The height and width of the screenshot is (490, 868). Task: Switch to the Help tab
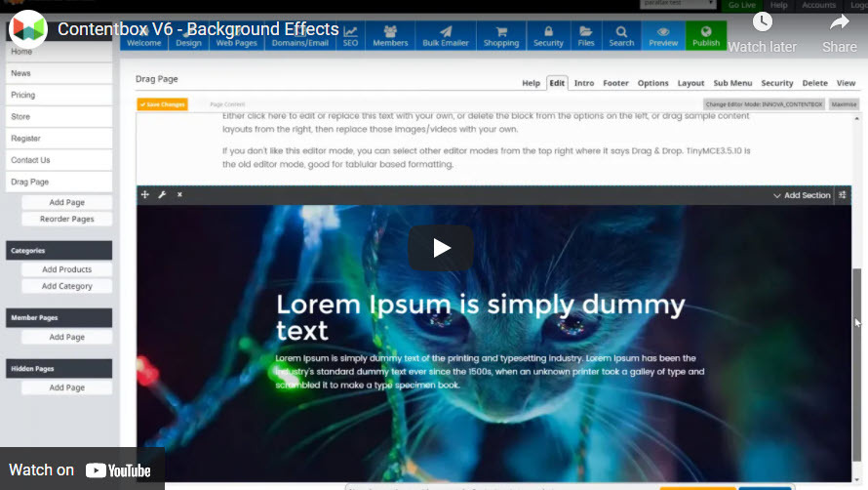tap(531, 83)
